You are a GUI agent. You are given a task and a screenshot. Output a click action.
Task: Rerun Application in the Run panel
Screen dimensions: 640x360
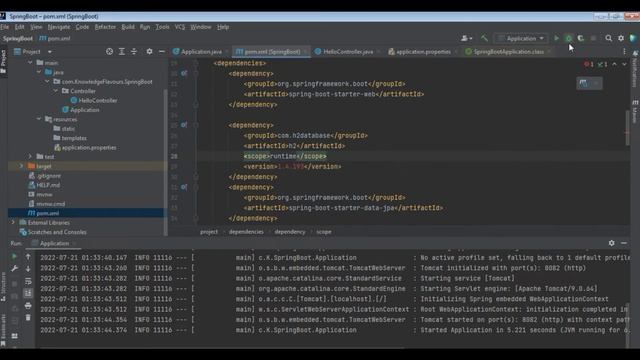[x=14, y=256]
